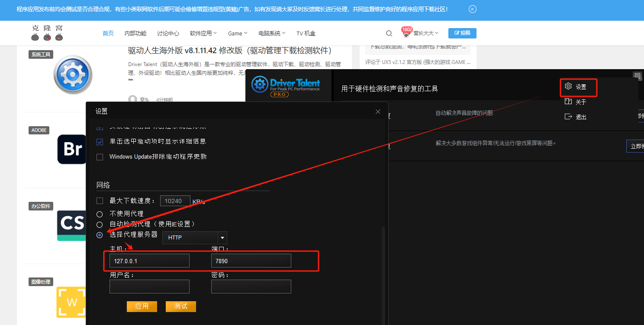Click the exit icon beside 退出

(568, 117)
